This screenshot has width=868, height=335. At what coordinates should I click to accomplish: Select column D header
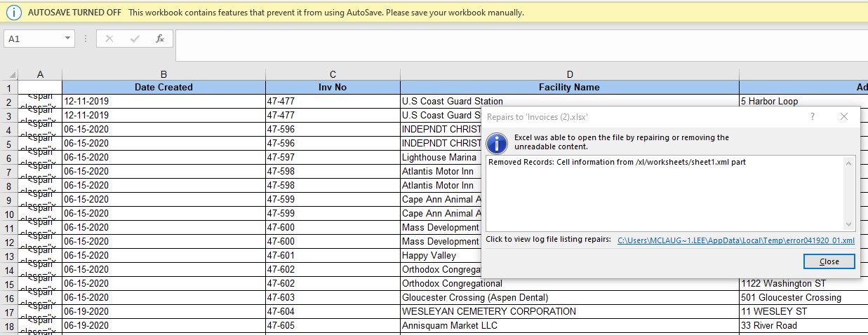(x=569, y=74)
